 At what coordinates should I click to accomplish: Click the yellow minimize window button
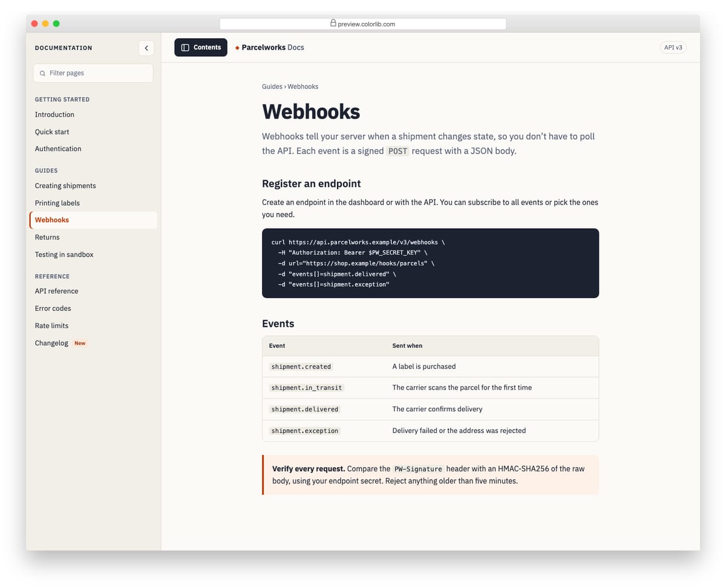[45, 24]
